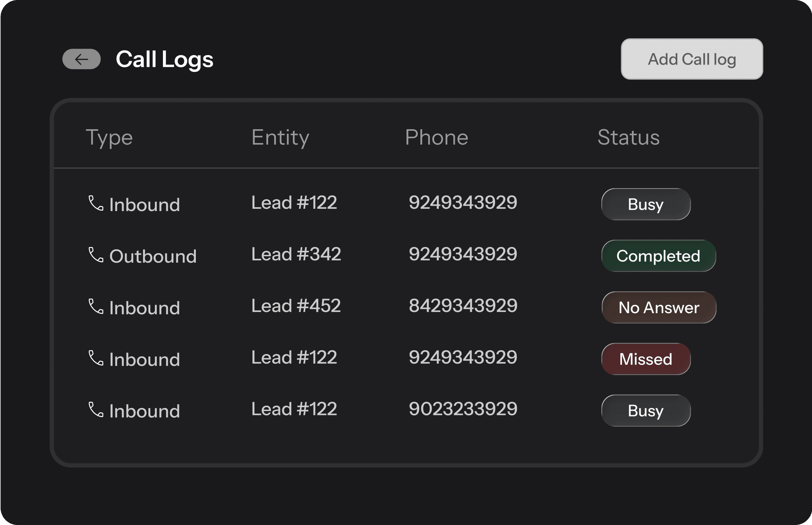812x525 pixels.
Task: Click phone number 8429343929
Action: (x=463, y=305)
